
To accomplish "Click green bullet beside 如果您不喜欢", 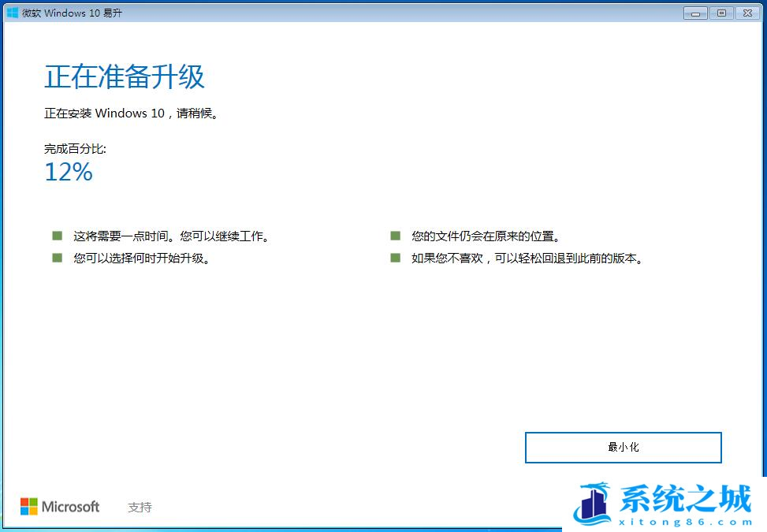I will (395, 258).
